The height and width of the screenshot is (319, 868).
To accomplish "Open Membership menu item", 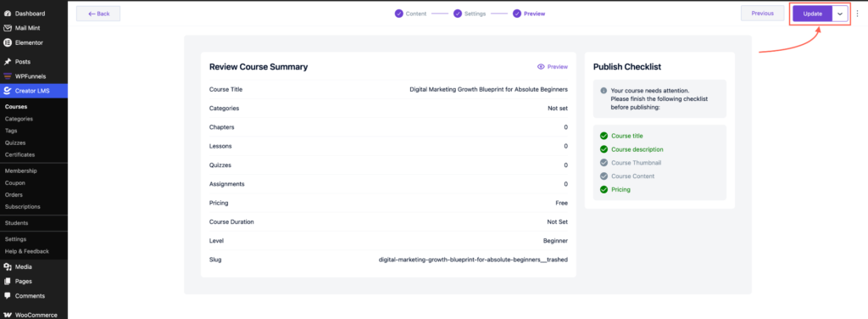I will point(21,171).
